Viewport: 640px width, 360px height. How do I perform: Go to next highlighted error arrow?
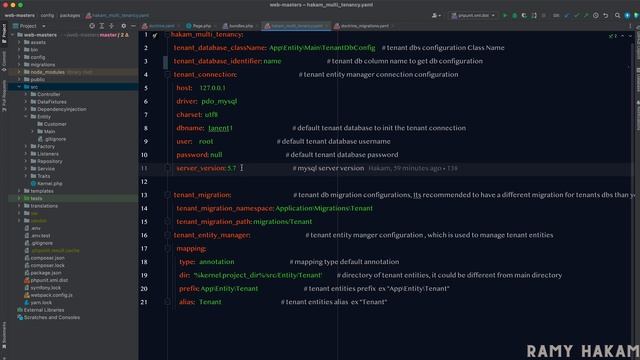click(630, 36)
